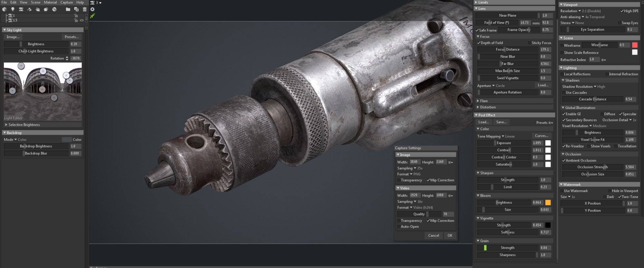644x268 pixels.
Task: Load an aperture shape with Load...
Action: (x=543, y=85)
